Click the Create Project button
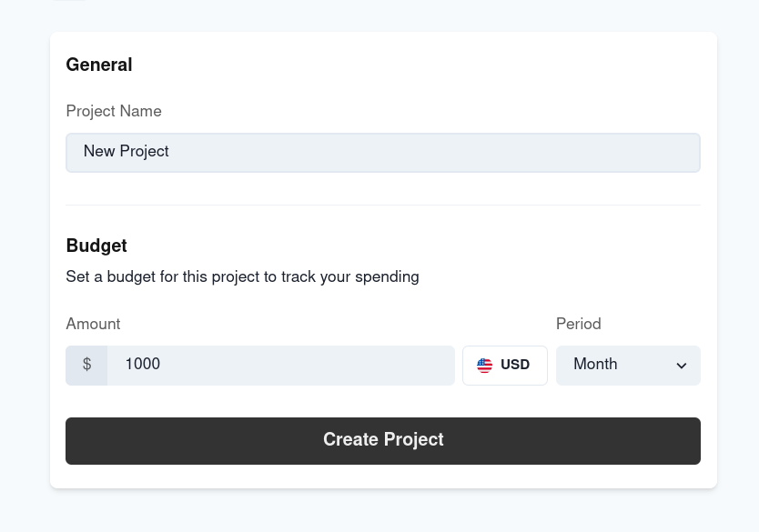This screenshot has height=532, width=759. (x=383, y=441)
